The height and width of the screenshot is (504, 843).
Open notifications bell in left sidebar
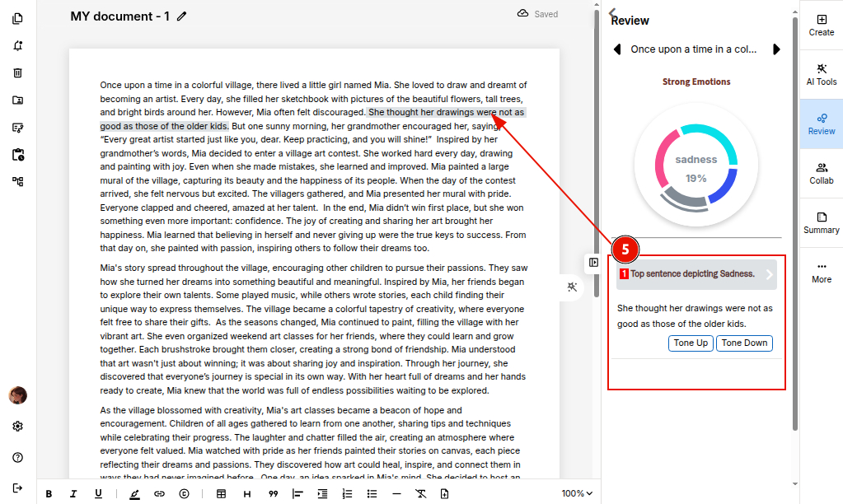pos(18,45)
